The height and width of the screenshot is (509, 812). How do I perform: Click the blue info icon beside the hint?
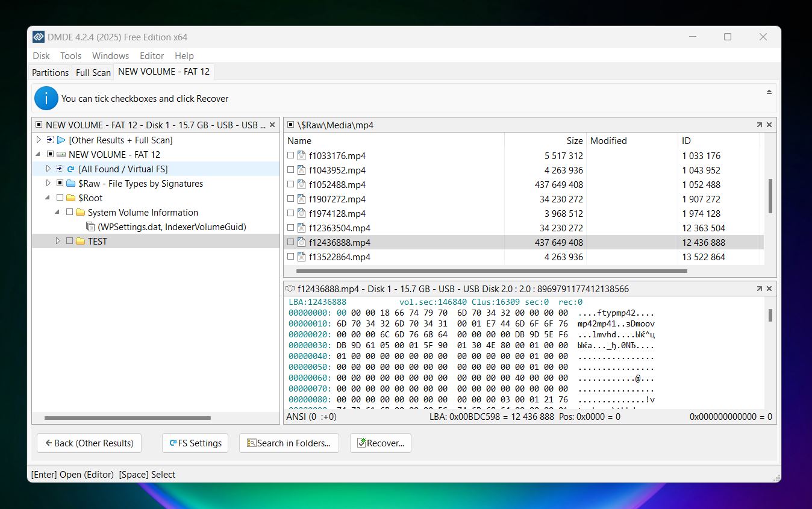[x=46, y=98]
